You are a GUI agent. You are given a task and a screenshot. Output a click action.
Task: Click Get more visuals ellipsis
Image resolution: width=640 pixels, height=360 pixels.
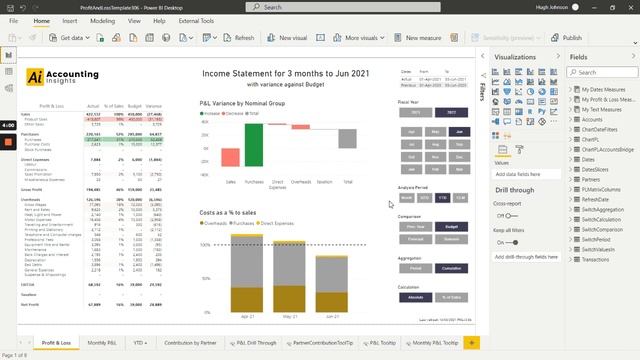tap(553, 121)
